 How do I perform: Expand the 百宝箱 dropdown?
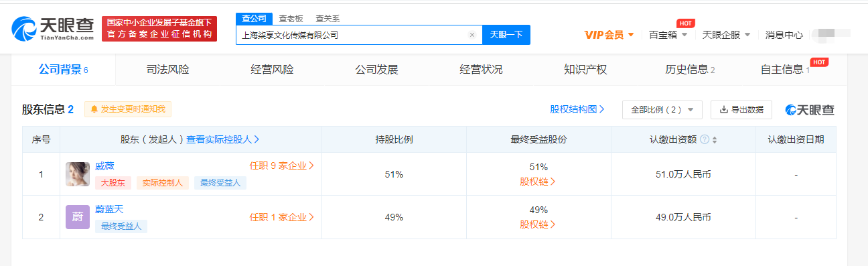pos(668,35)
